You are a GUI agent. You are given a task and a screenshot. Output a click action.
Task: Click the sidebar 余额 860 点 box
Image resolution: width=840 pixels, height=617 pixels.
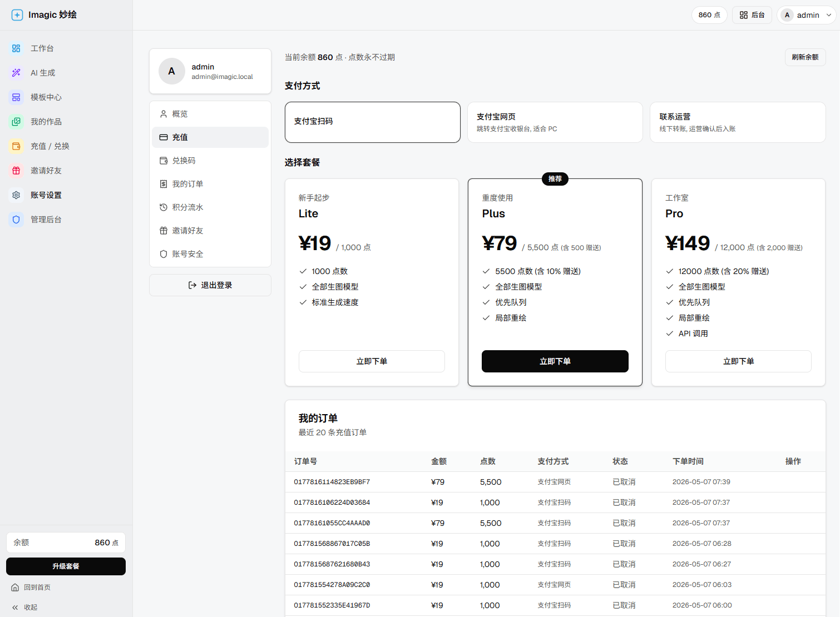(66, 543)
